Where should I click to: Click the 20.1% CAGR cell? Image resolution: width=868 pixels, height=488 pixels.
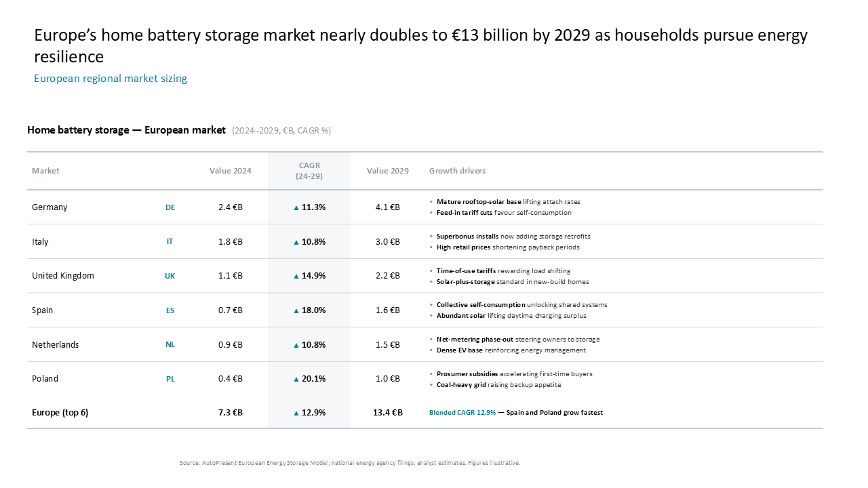[309, 379]
